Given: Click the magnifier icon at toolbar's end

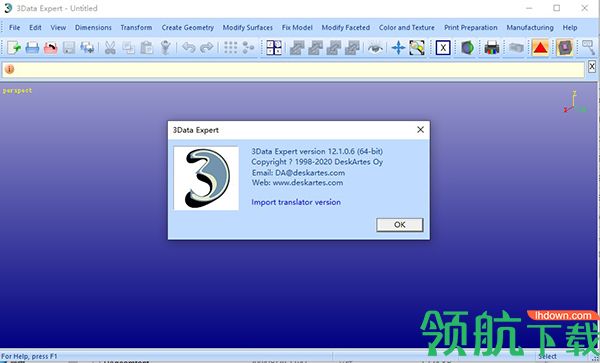Looking at the screenshot, I should coord(588,48).
